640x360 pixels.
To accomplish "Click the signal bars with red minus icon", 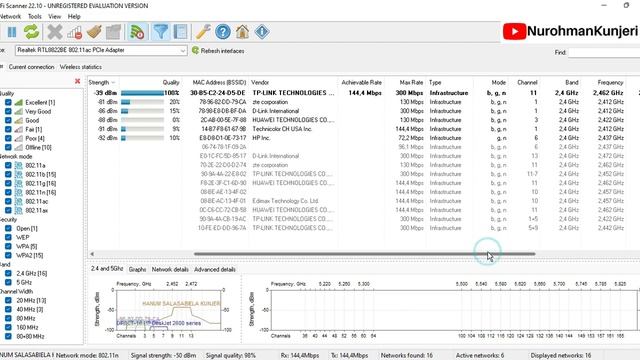I will pyautogui.click(x=75, y=32).
